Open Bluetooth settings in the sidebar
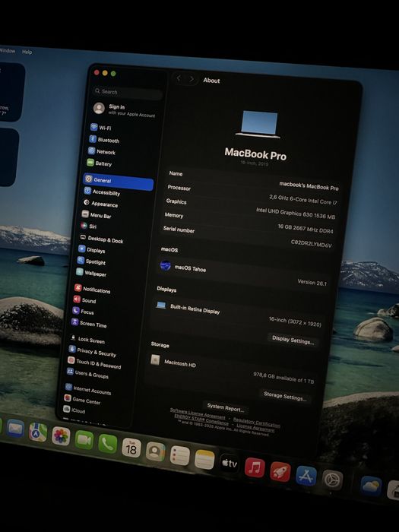The width and height of the screenshot is (399, 532). (x=105, y=140)
